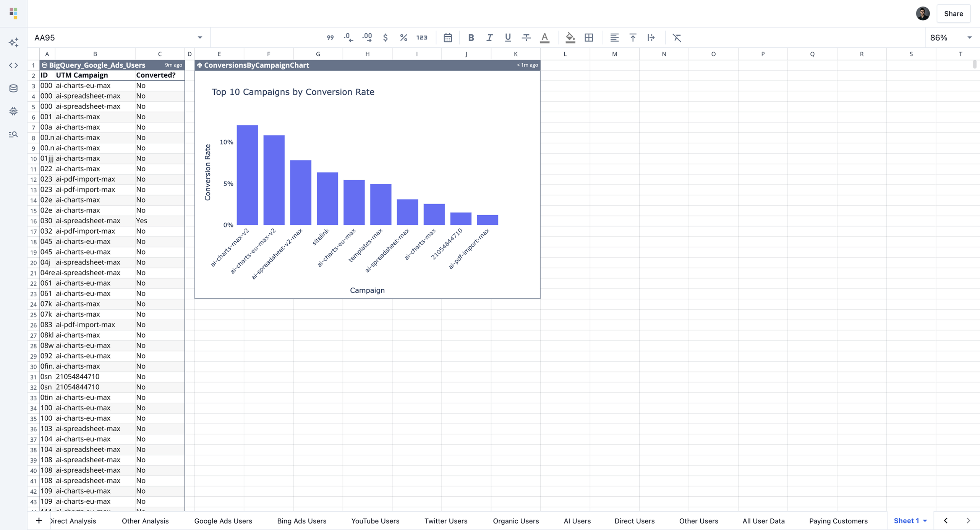Image resolution: width=980 pixels, height=530 pixels.
Task: Add a new sheet with plus button
Action: 39,520
